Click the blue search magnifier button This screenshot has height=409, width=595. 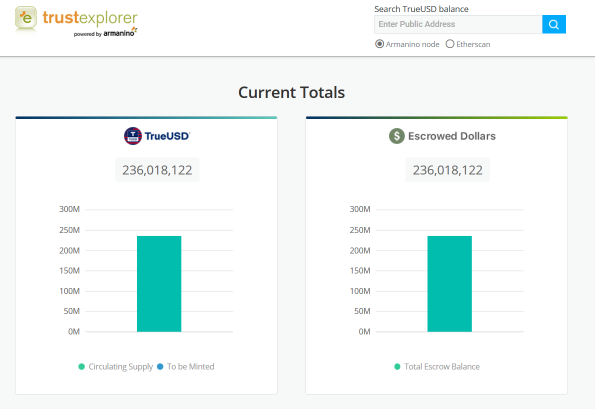[x=554, y=24]
